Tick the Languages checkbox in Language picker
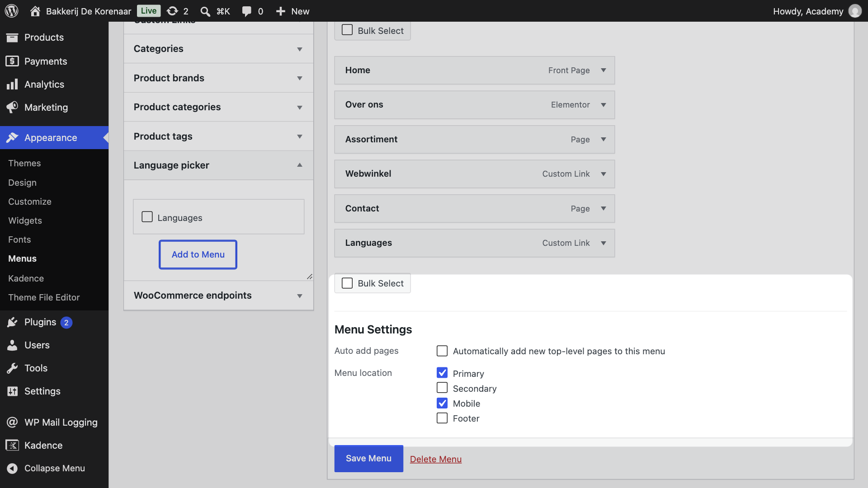This screenshot has width=868, height=488. click(x=147, y=217)
